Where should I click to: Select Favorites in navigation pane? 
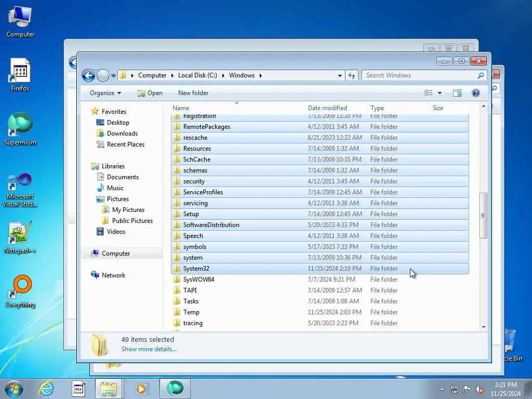pos(114,111)
